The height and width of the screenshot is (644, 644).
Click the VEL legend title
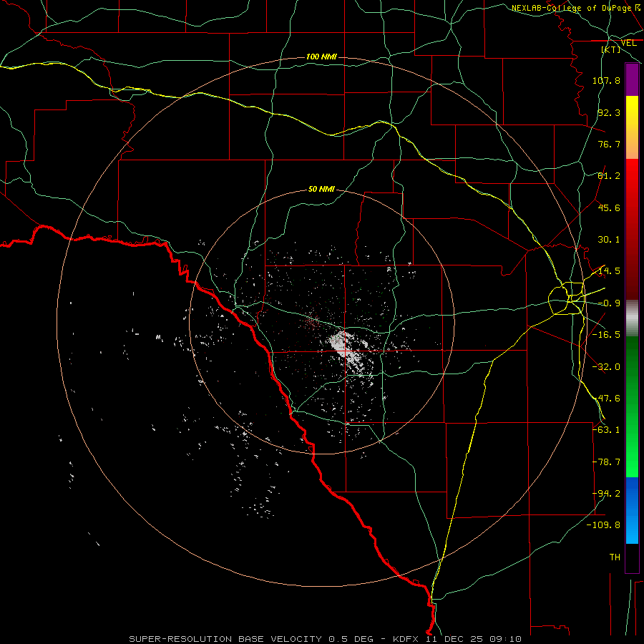[628, 43]
